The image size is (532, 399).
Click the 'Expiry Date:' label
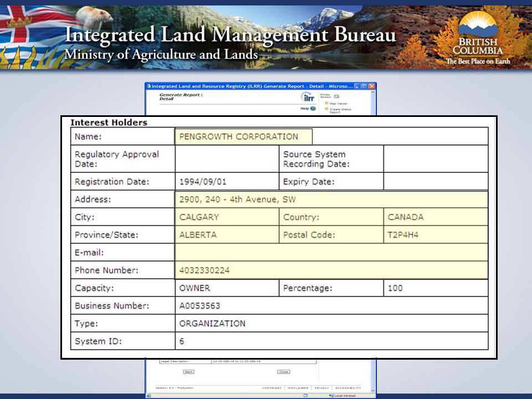click(x=309, y=182)
